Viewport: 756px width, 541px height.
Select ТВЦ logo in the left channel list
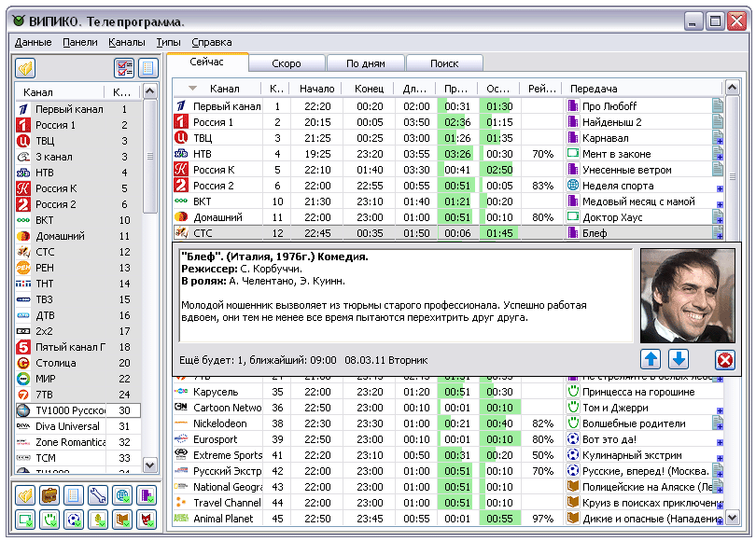pos(23,141)
